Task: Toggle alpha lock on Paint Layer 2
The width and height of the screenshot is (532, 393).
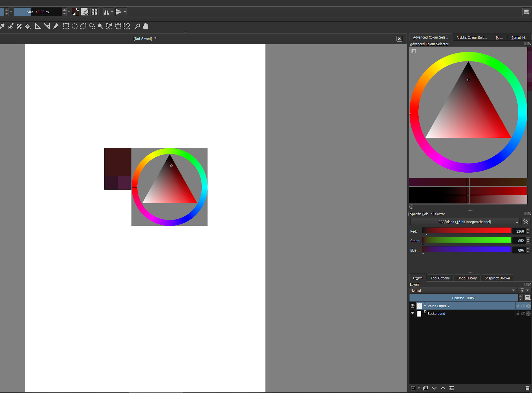Action: coord(523,306)
